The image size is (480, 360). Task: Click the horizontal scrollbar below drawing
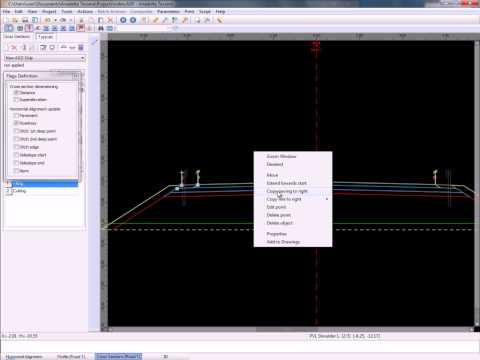pyautogui.click(x=289, y=329)
